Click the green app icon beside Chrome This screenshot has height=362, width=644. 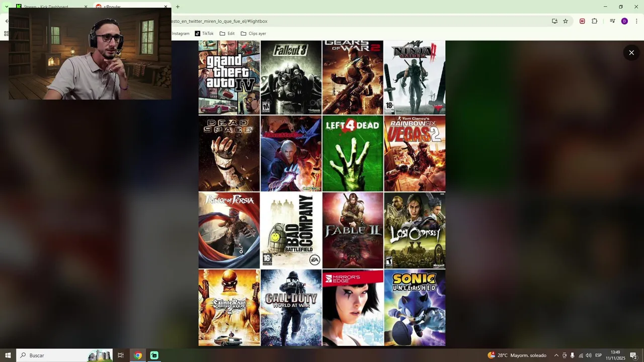click(154, 355)
